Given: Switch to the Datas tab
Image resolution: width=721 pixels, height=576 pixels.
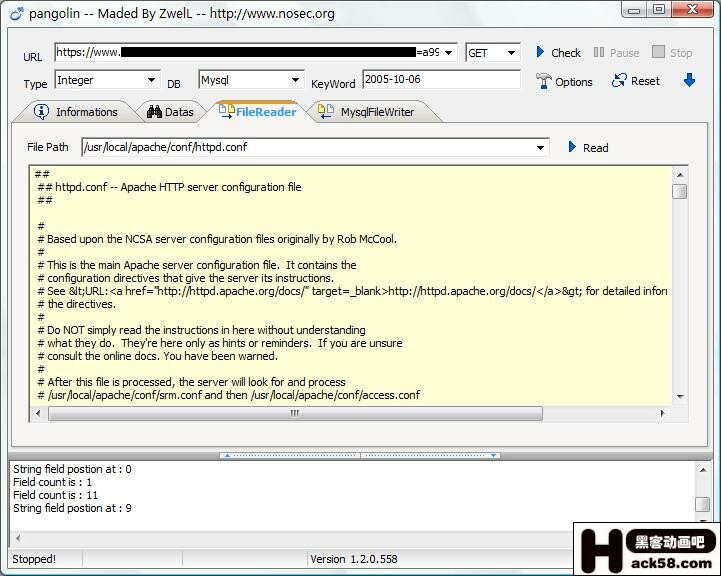Looking at the screenshot, I should pos(170,112).
